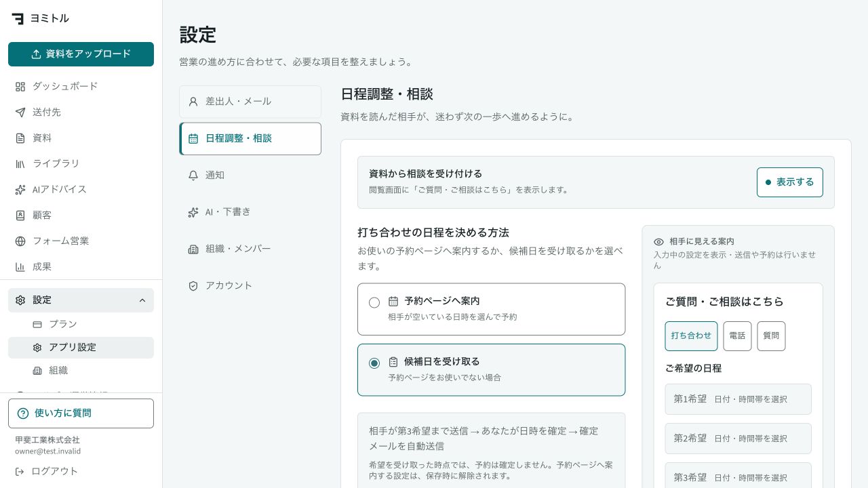
Task: Click the owner@test.invalid email text
Action: point(48,451)
